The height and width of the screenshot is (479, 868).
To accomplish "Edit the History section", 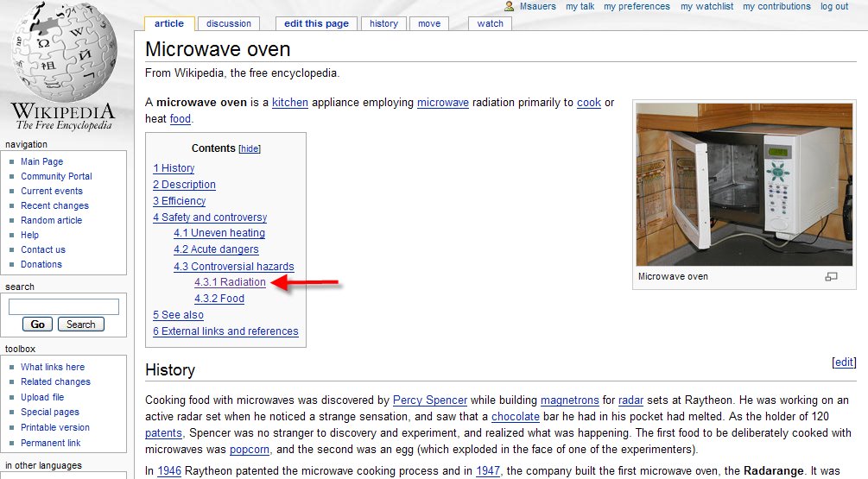I will pos(844,362).
